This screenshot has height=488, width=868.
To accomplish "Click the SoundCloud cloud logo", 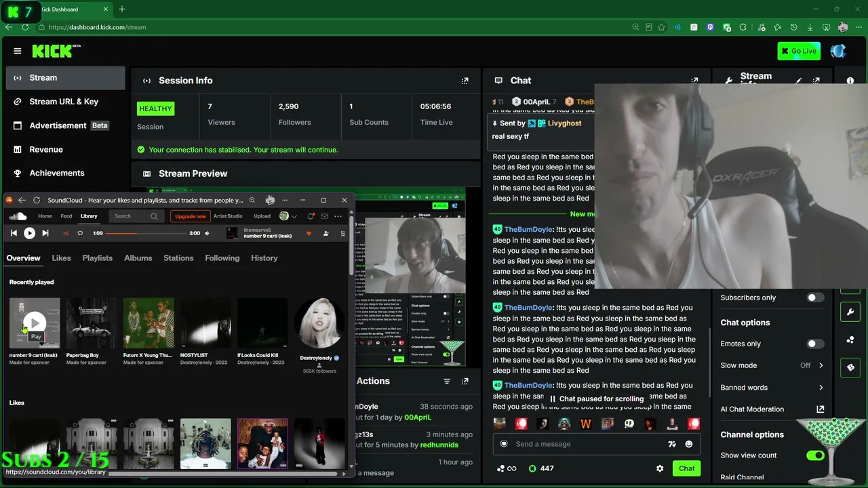I will tap(18, 216).
